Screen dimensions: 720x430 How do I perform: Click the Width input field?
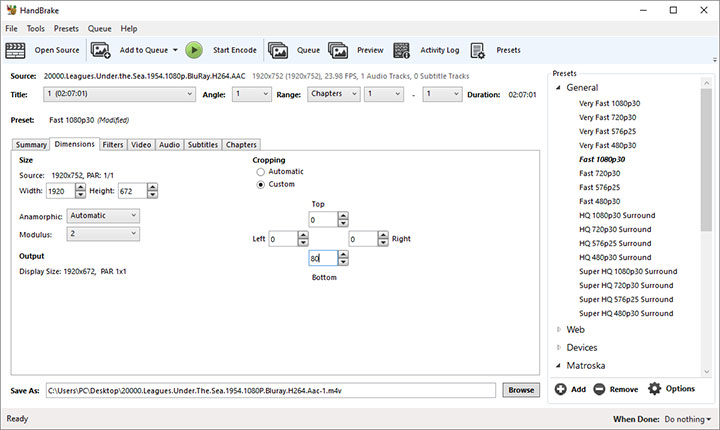tap(61, 191)
